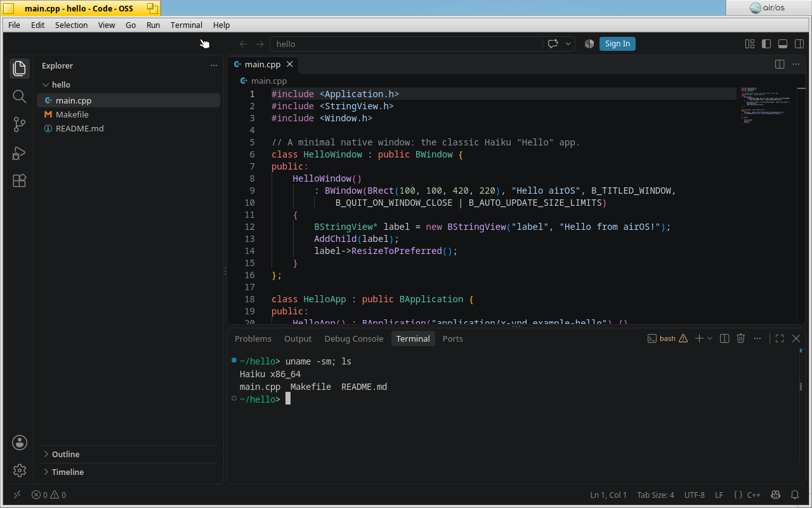This screenshot has height=508, width=812.
Task: Click the Copilot status icon in status bar
Action: [775, 495]
